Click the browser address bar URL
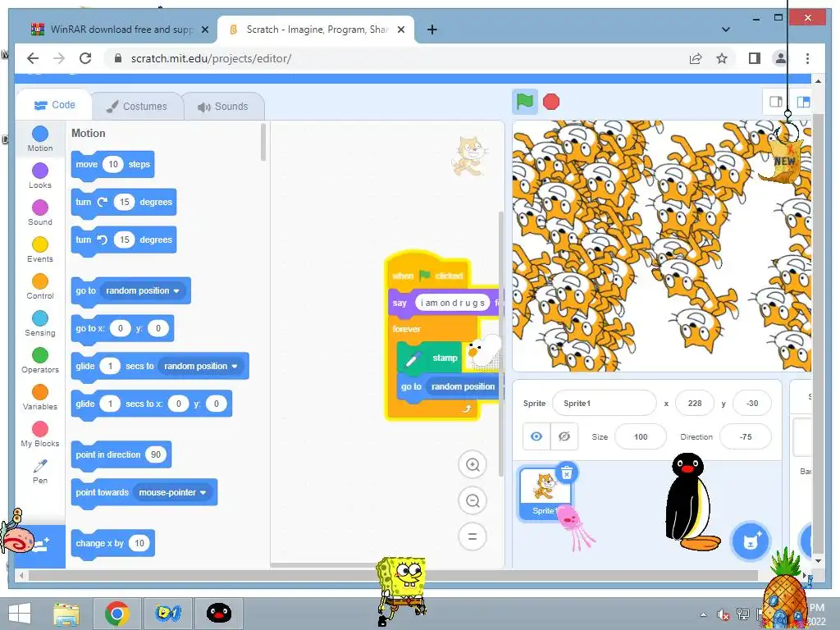This screenshot has height=630, width=840. pyautogui.click(x=211, y=58)
